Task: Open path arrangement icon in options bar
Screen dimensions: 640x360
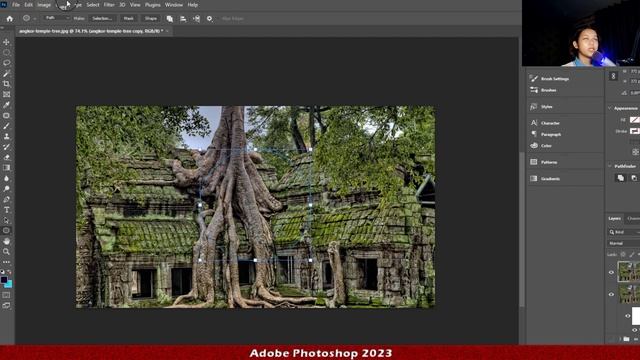Action: point(196,18)
